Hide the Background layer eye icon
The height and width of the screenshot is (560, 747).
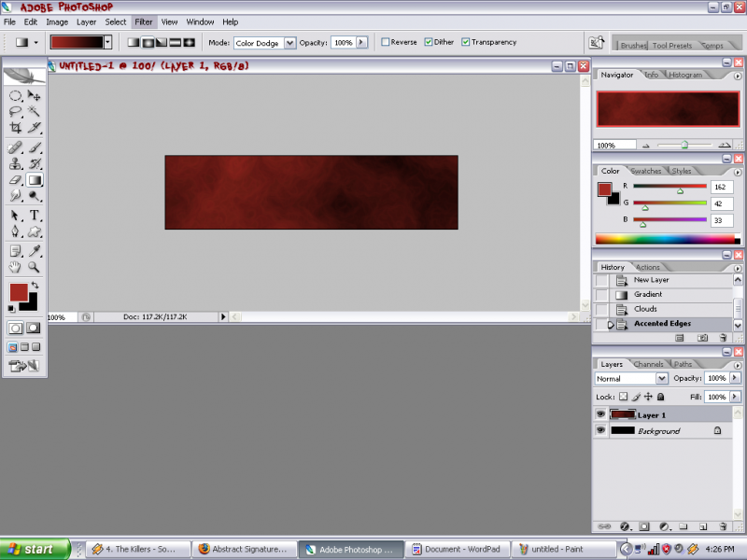tap(600, 430)
